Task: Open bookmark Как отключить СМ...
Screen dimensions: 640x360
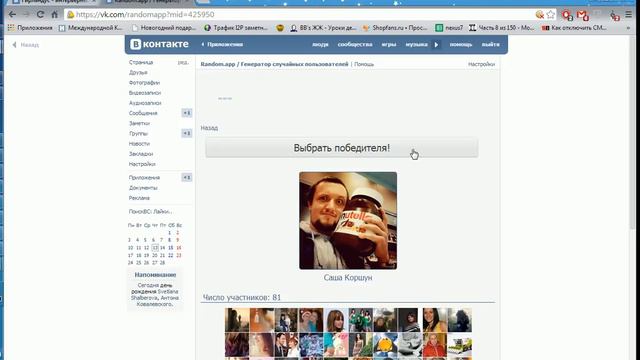Action: (574, 28)
